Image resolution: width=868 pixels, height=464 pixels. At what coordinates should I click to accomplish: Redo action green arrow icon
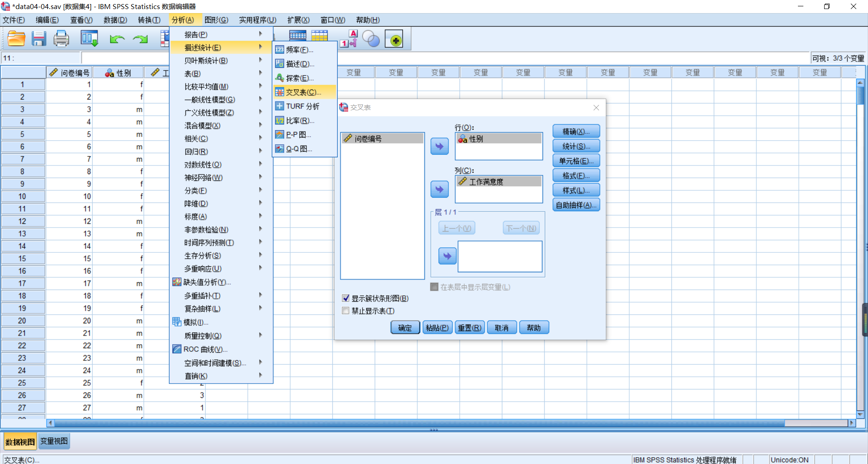[141, 39]
